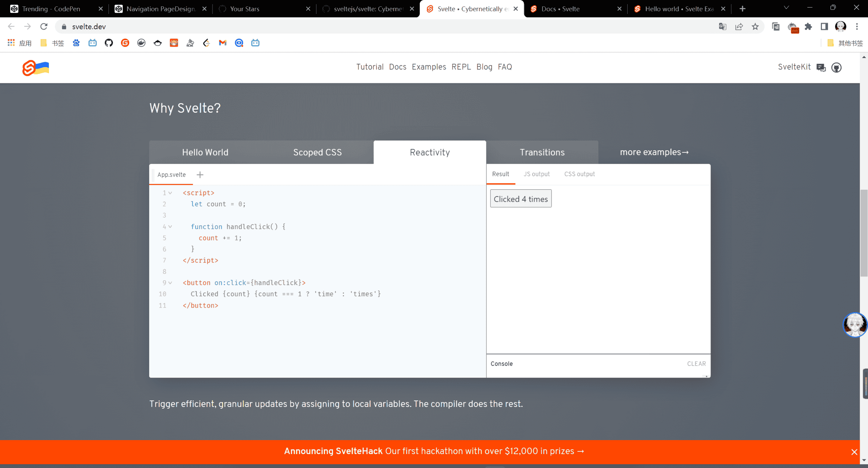The height and width of the screenshot is (468, 868).
Task: Click the GitHub bookmark in bookmarks bar
Action: pos(109,43)
